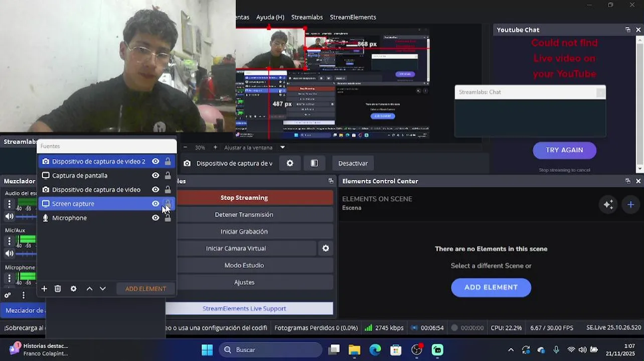Screen dimensions: 644x361
Task: Show hidden system tray icons chevron
Action: (511, 350)
